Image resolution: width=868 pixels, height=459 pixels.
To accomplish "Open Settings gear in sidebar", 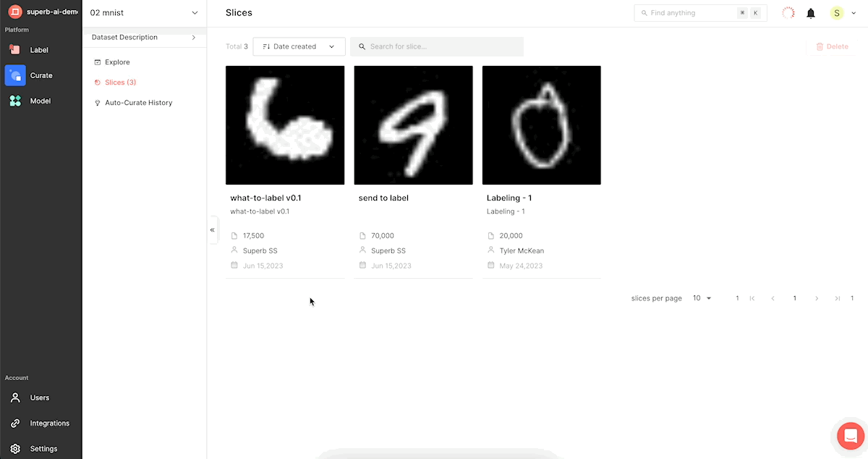I will click(x=15, y=449).
